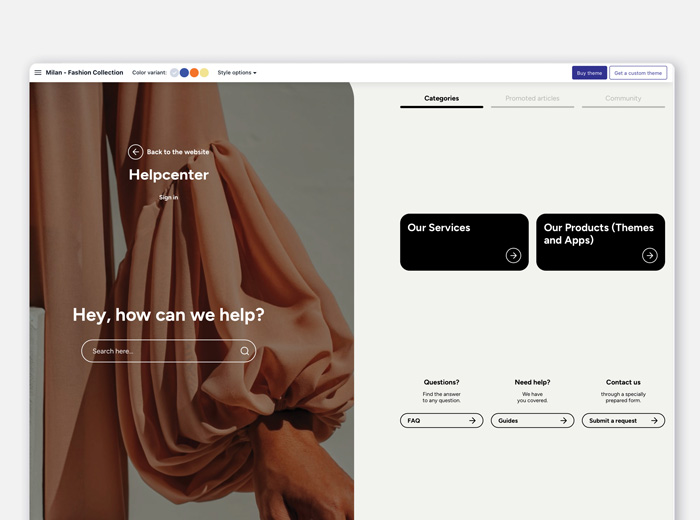Click 'through a specially prepared form' text
The width and height of the screenshot is (700, 520).
click(623, 397)
